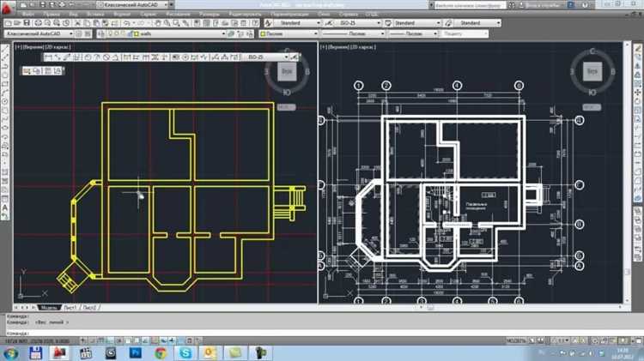
Task: Open the Рисование menu
Action: click(x=178, y=15)
